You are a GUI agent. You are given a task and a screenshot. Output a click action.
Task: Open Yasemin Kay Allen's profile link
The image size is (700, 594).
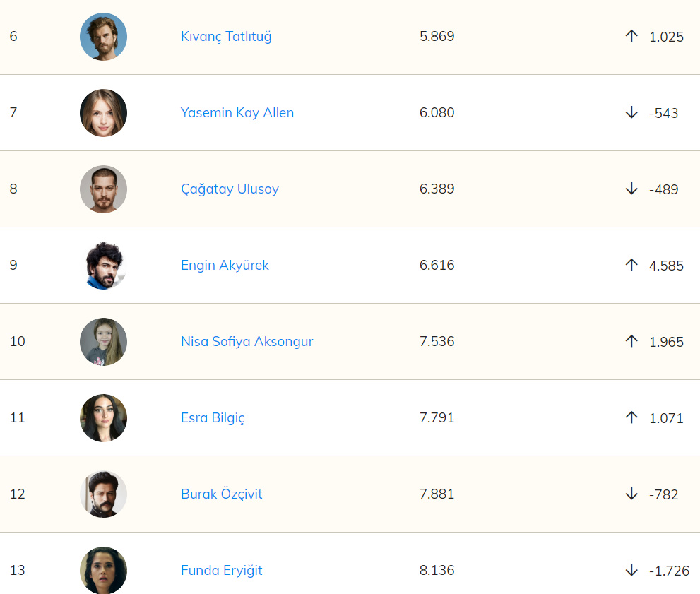click(237, 113)
